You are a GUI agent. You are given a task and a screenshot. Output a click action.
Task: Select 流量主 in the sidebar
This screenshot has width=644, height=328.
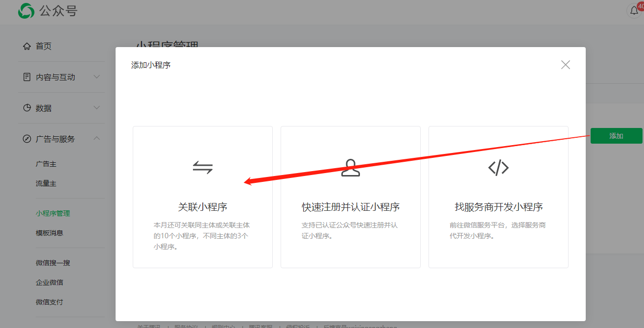(x=46, y=183)
